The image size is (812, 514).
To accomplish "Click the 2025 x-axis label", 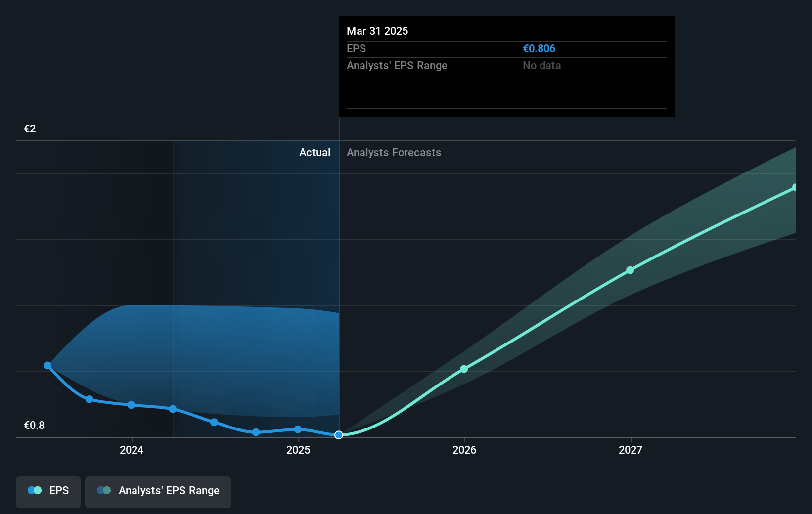I will [298, 450].
